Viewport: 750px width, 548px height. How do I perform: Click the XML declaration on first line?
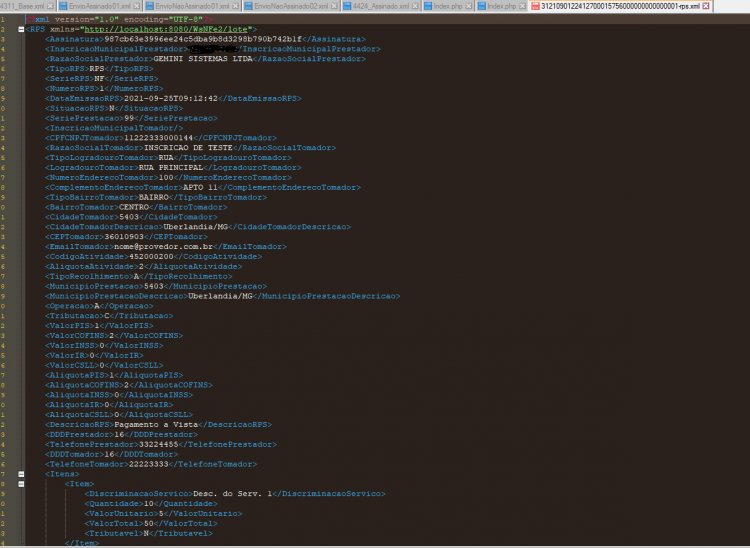[119, 20]
